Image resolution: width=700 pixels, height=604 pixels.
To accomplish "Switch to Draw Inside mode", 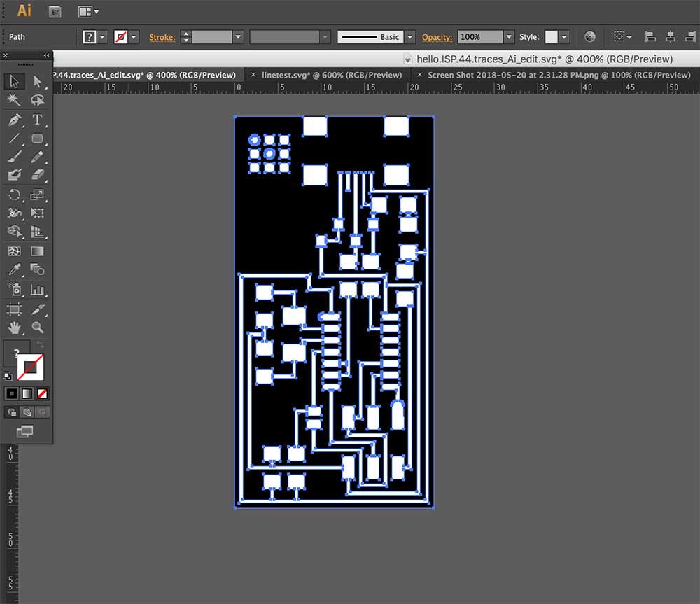I will 43,412.
